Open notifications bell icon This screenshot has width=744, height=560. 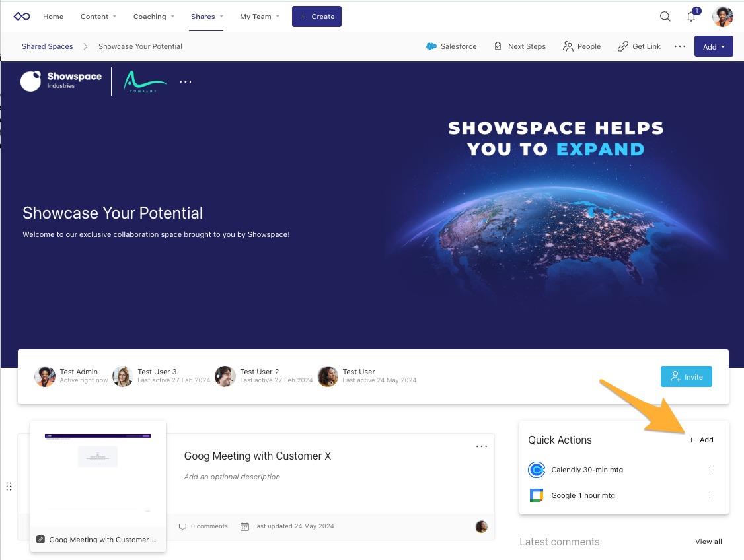[x=691, y=17]
